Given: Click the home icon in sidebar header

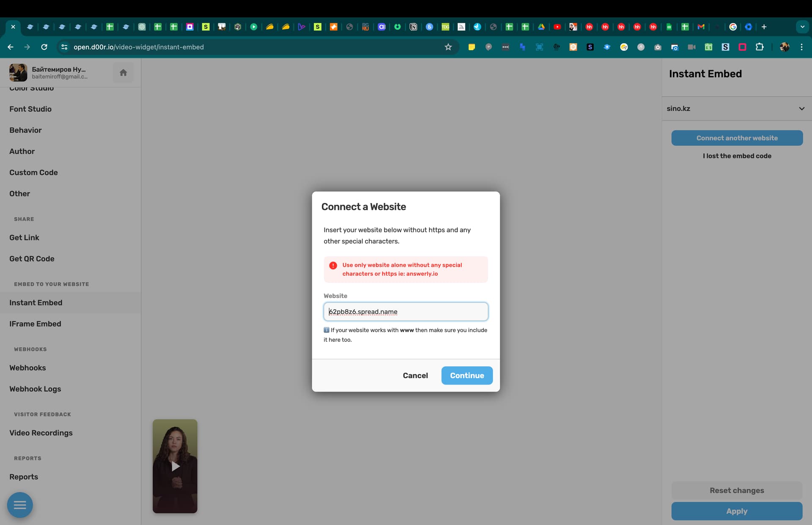Looking at the screenshot, I should click(123, 73).
